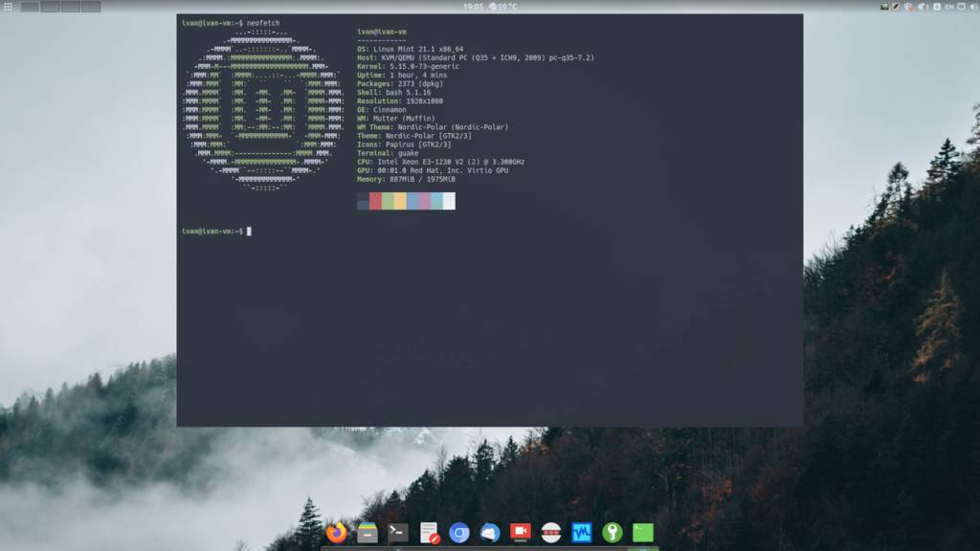Viewport: 980px width, 551px height.
Task: Show the weather applet reading 19 °C
Action: [503, 7]
